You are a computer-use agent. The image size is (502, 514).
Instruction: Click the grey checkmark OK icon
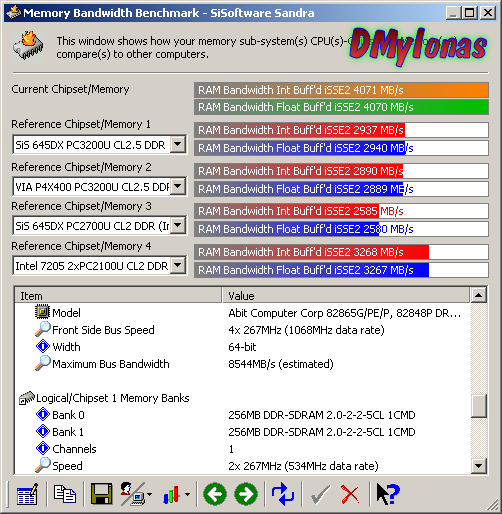[320, 494]
